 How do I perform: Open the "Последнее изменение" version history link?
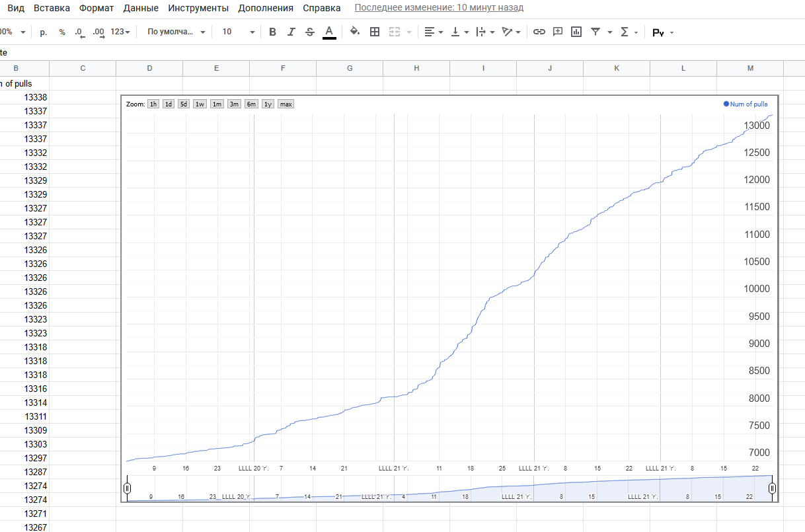coord(439,8)
